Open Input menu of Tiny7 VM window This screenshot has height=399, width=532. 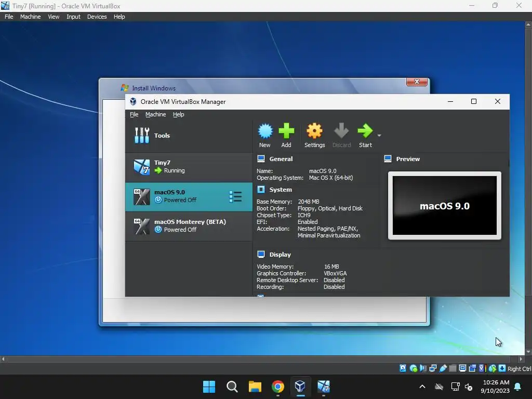pyautogui.click(x=73, y=17)
